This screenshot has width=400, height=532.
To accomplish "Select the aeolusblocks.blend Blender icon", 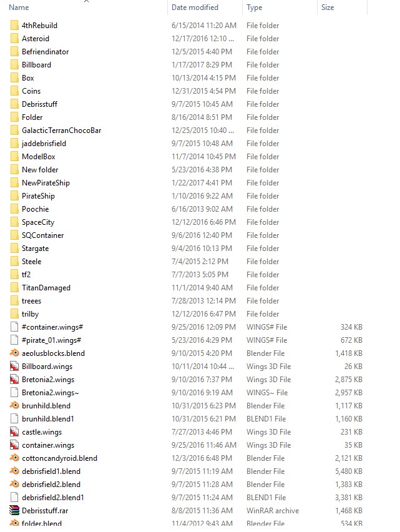I will point(14,353).
